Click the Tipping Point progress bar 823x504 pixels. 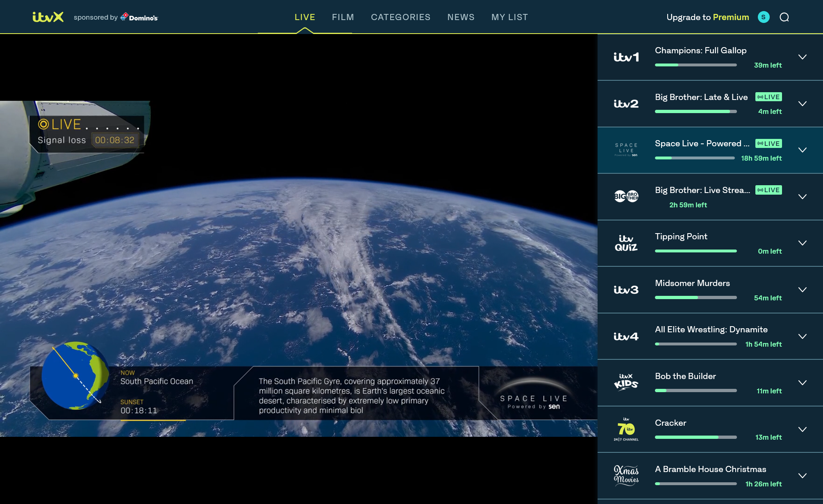pyautogui.click(x=696, y=251)
